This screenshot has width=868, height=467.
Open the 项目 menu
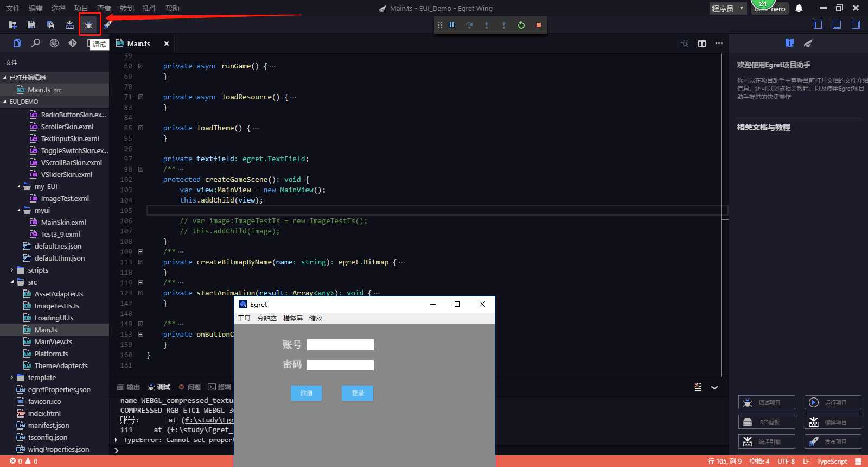point(81,8)
